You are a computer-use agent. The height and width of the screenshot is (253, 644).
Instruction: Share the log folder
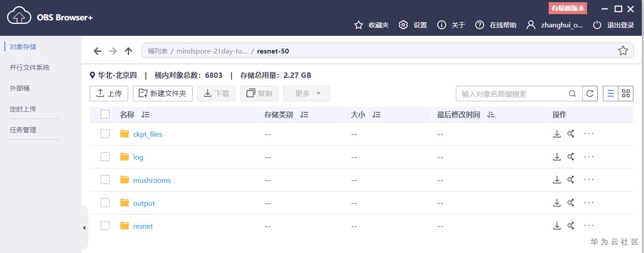coord(571,157)
